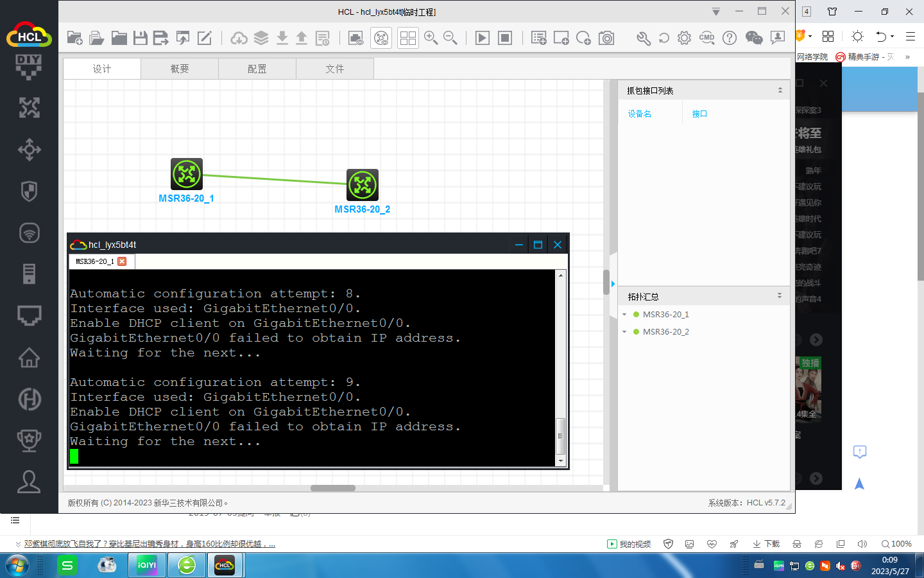The width and height of the screenshot is (924, 578).
Task: Click the canvas horizontal scrollbar thumb
Action: [333, 488]
